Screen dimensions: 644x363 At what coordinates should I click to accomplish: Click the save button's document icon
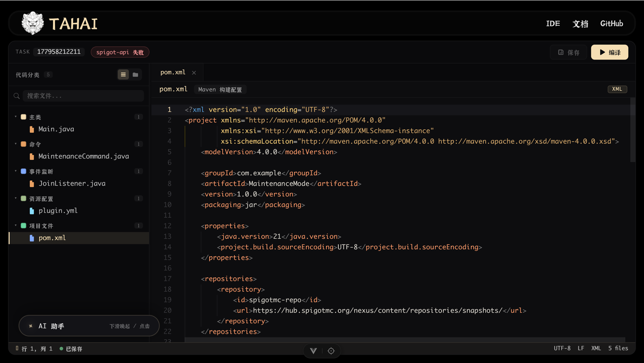[x=561, y=52]
